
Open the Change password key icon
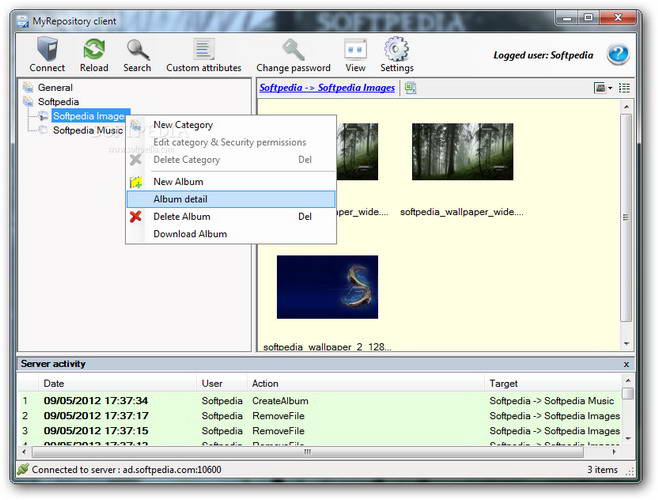pos(293,50)
